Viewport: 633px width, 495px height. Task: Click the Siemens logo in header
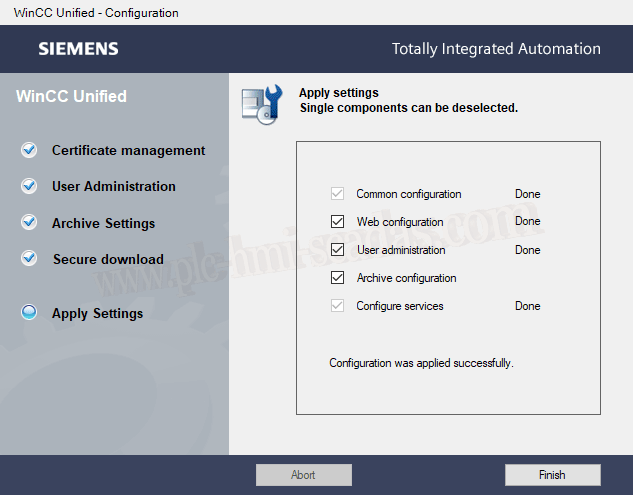(78, 49)
